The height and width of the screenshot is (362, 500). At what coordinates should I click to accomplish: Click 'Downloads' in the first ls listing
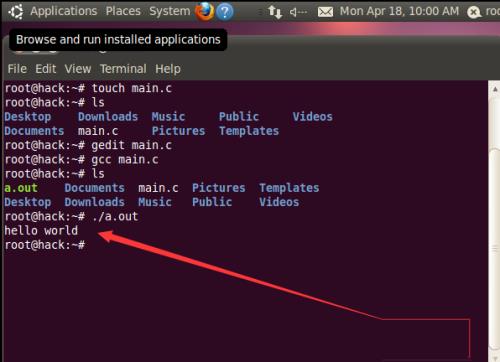(108, 117)
